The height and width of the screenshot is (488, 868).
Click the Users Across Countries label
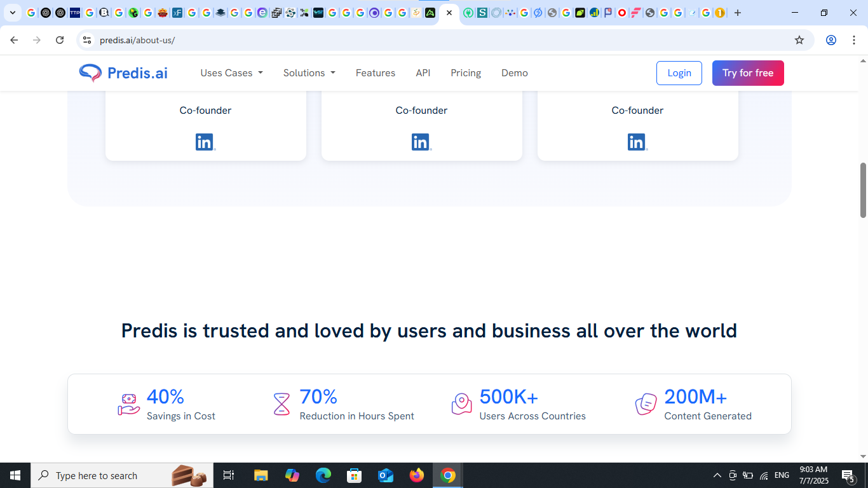532,416
